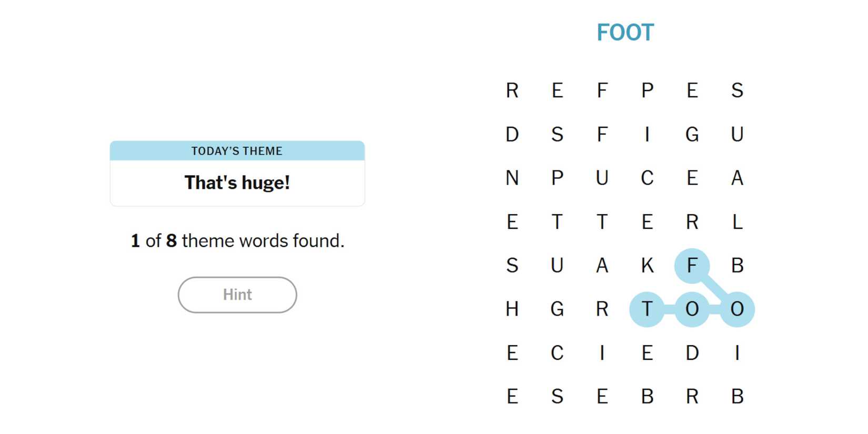Select the letter G between H and R

click(557, 309)
